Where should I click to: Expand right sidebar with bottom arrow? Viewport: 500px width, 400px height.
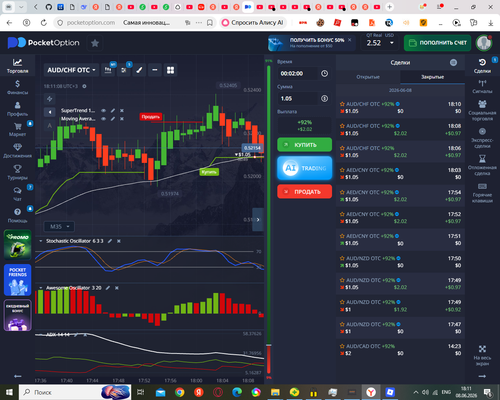pyautogui.click(x=482, y=376)
